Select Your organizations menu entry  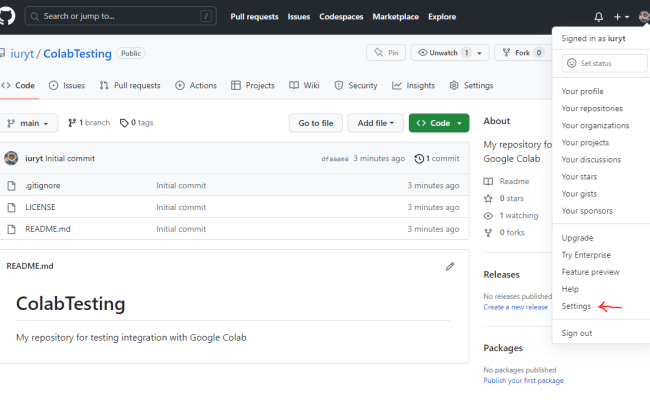[x=595, y=125]
